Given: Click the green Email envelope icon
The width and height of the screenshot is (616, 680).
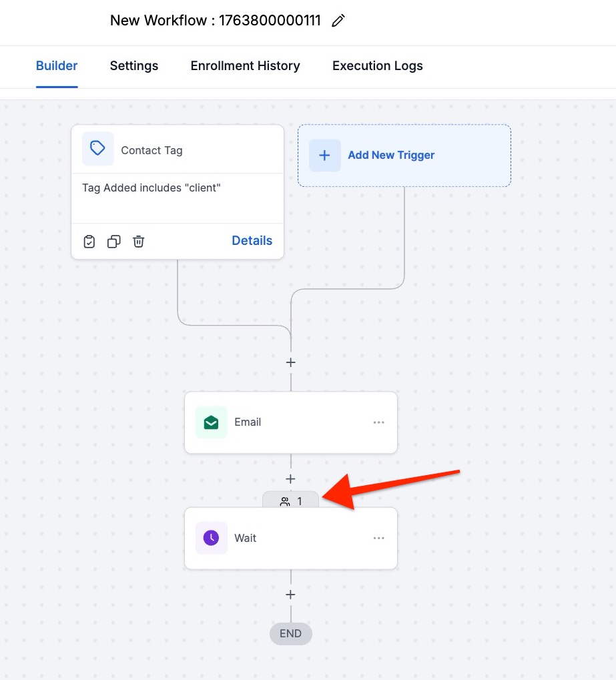Looking at the screenshot, I should [x=212, y=422].
